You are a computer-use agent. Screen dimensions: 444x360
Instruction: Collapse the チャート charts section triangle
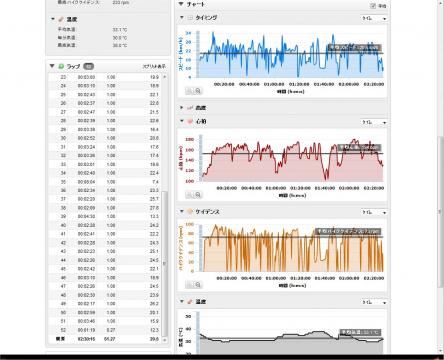(x=181, y=4)
